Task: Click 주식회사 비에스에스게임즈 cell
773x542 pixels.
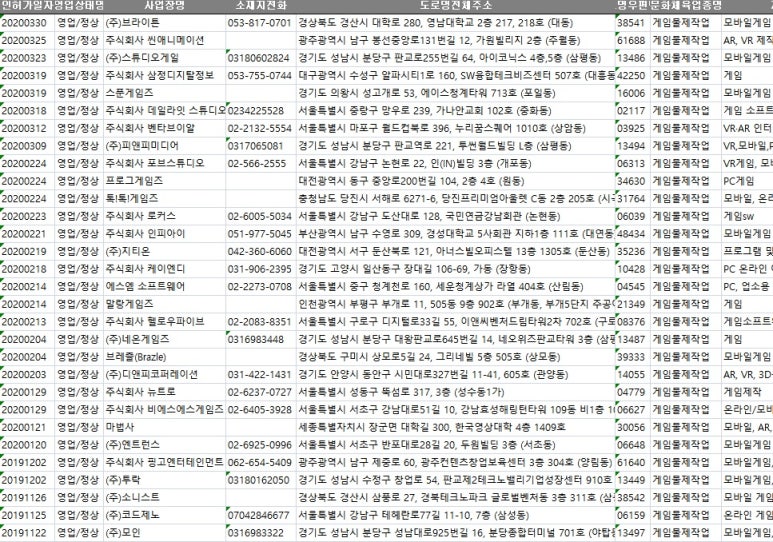Action: click(165, 410)
